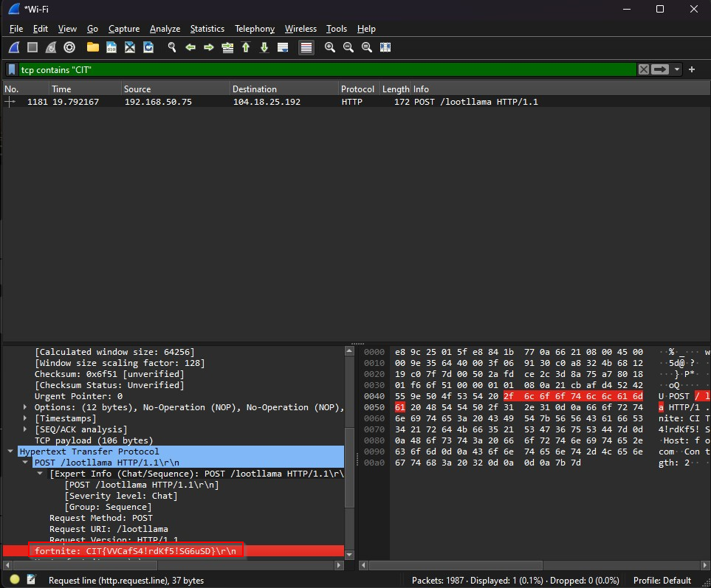
Task: Go to the first packet using the up arrow icon
Action: coord(246,47)
